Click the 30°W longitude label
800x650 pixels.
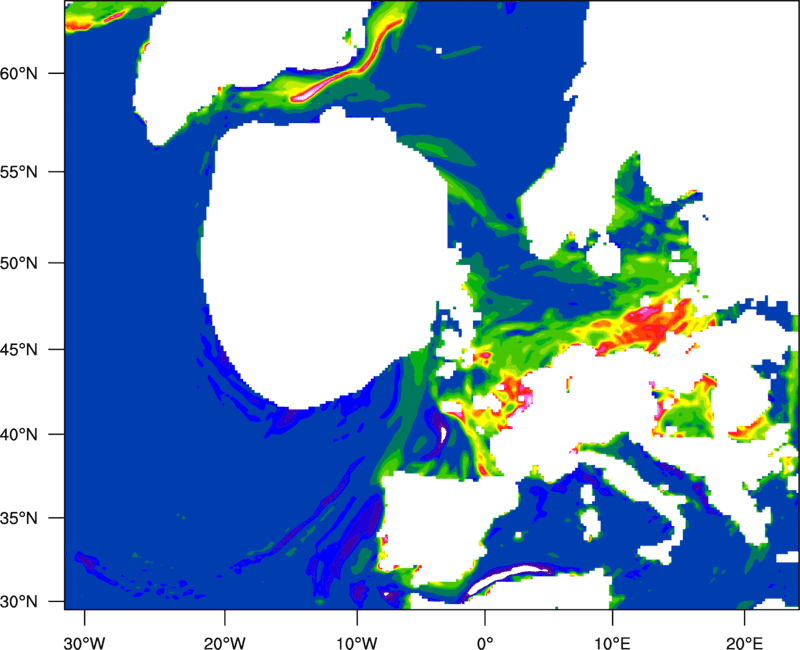coord(85,643)
